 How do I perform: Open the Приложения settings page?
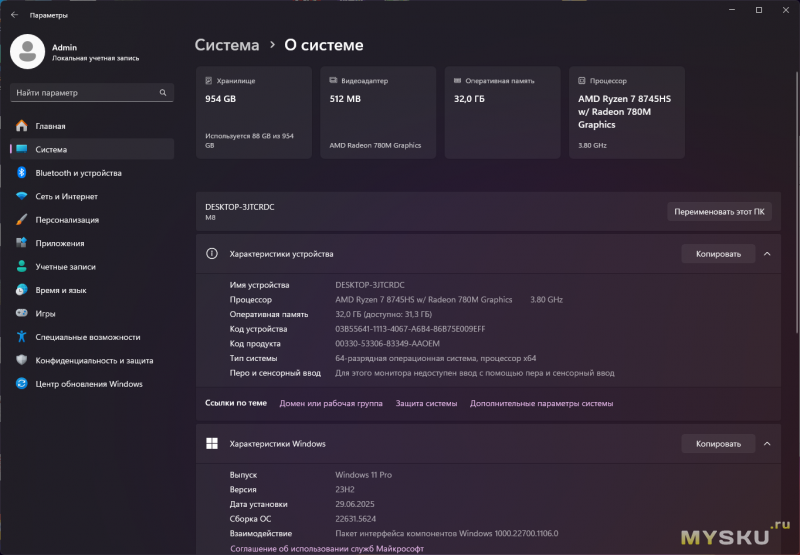[x=92, y=243]
